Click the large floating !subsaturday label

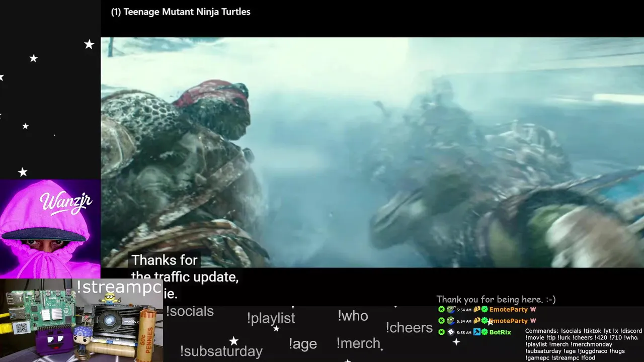coord(221,351)
